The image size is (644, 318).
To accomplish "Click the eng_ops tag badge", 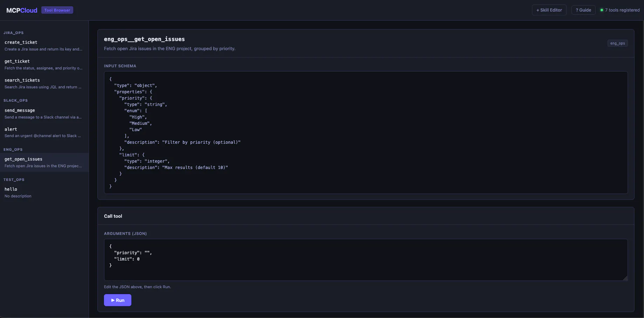I will click(617, 43).
